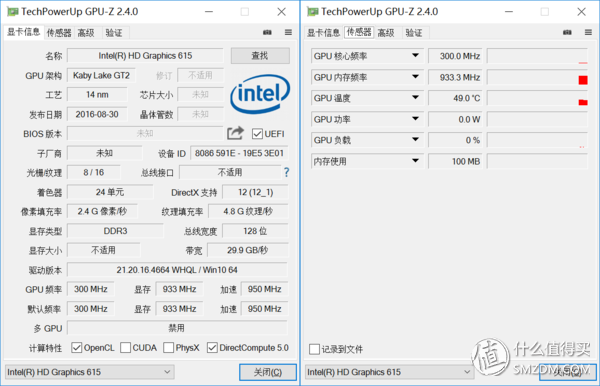Click the 24 单元 shaders field

[110, 192]
